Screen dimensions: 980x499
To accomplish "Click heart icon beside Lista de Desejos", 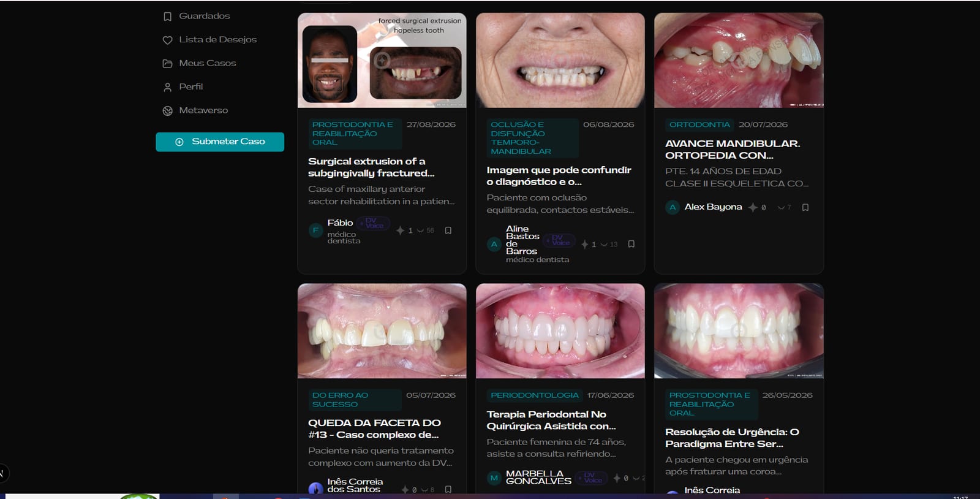I will point(167,40).
